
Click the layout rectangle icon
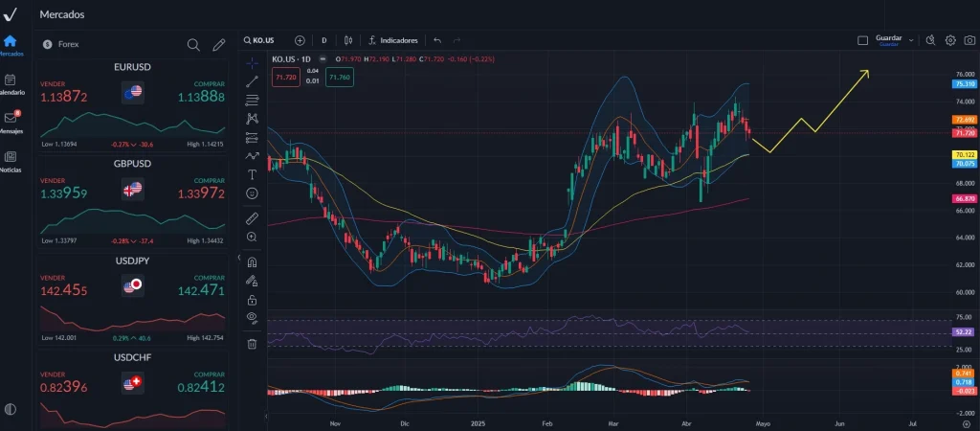coord(862,40)
